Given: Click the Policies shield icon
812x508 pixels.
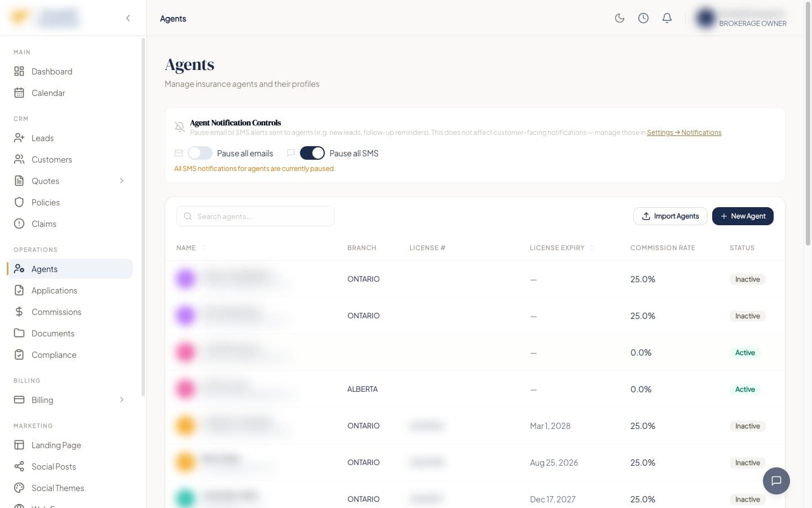Looking at the screenshot, I should (x=19, y=202).
